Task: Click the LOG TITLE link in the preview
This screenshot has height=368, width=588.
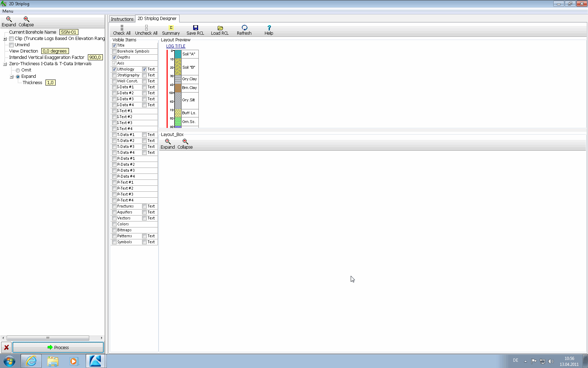Action: [x=176, y=46]
